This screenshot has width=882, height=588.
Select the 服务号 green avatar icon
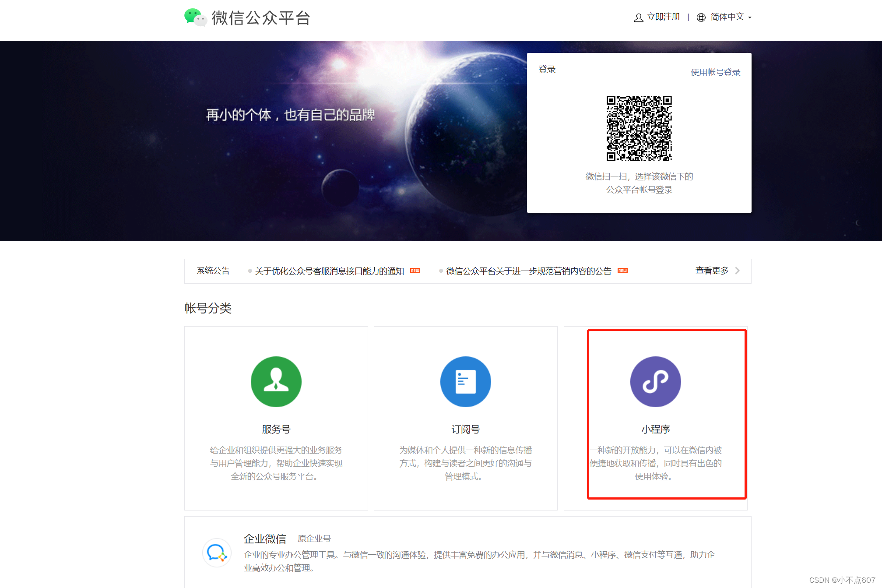point(276,381)
